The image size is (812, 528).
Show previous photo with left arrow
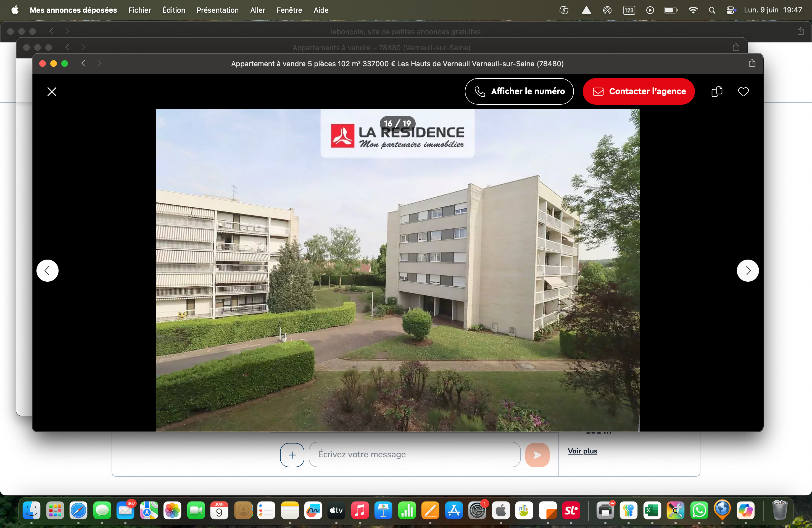[x=48, y=271]
